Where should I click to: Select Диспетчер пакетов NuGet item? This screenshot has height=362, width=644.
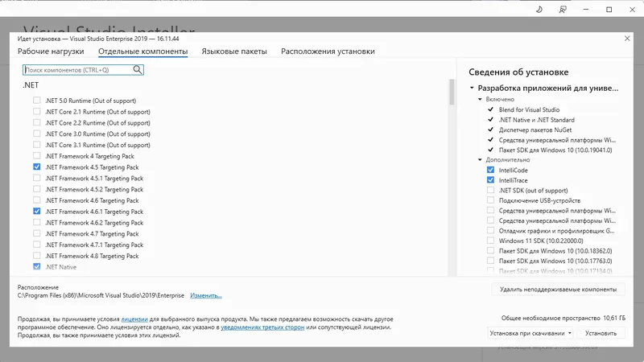point(535,130)
